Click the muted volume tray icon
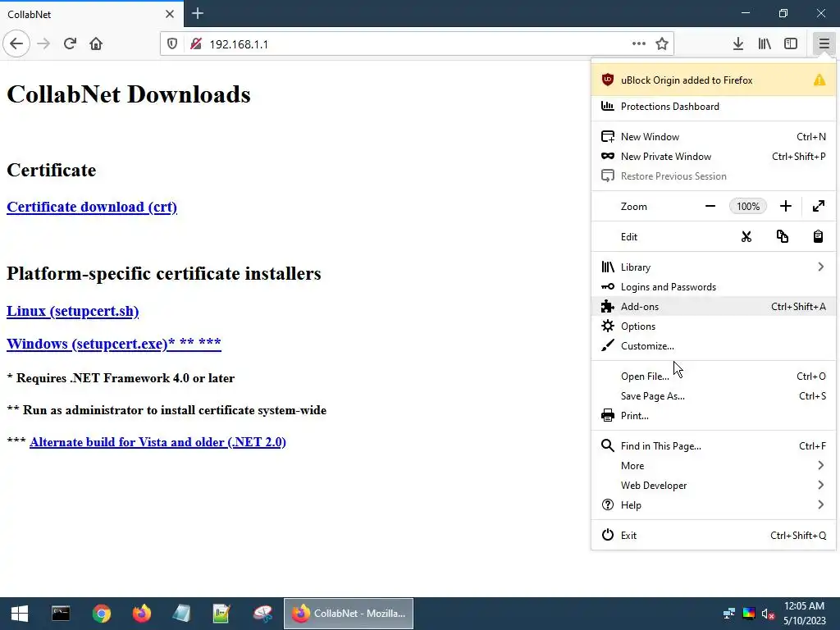This screenshot has width=840, height=630. [768, 614]
